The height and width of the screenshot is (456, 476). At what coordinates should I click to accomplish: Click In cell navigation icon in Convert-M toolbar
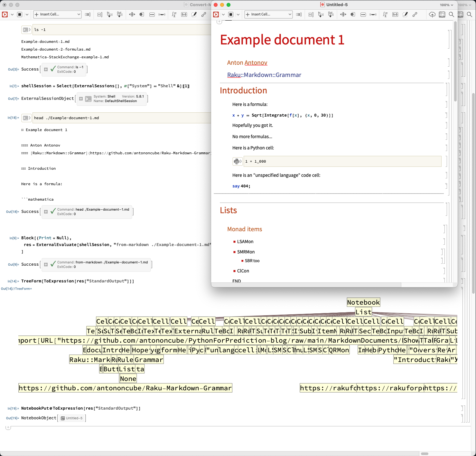109,14
